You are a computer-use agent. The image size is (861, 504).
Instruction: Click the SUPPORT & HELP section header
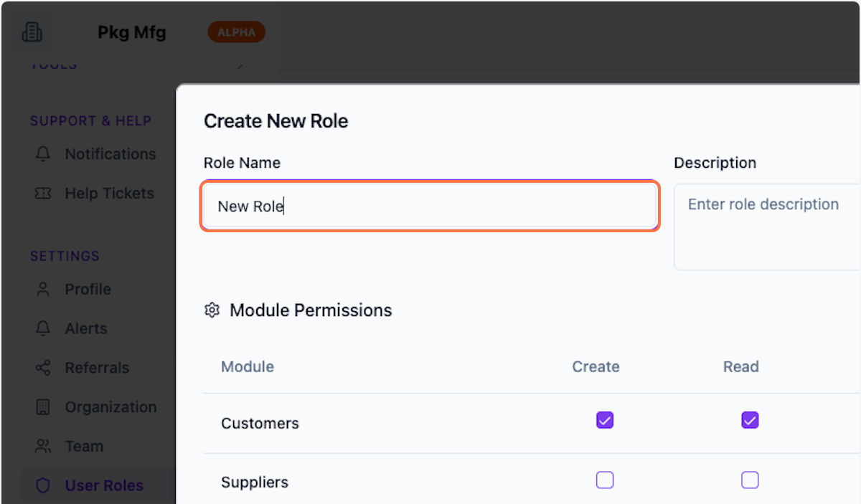[91, 120]
